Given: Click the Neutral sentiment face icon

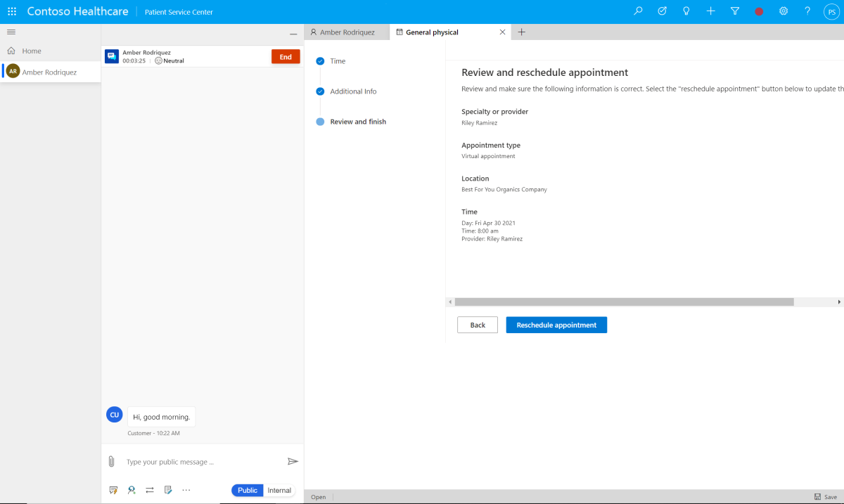Looking at the screenshot, I should 158,61.
